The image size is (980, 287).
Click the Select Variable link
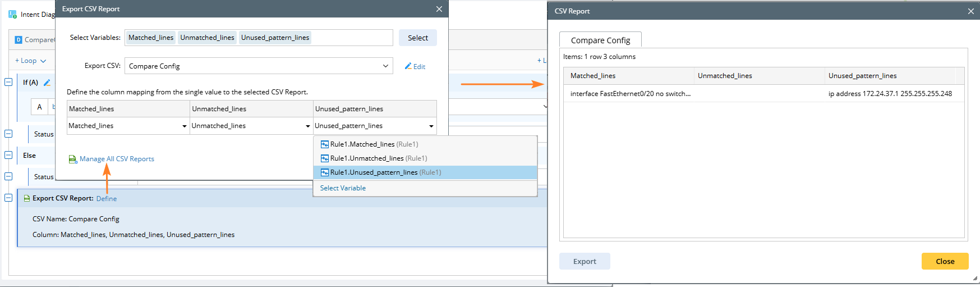(x=343, y=188)
